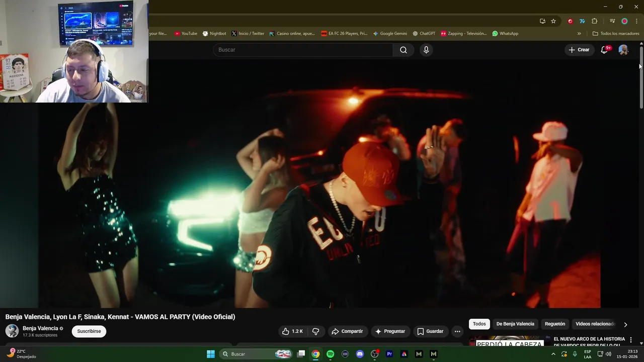Image resolution: width=644 pixels, height=362 pixels.
Task: Click the install app icon in address bar
Action: point(542,21)
